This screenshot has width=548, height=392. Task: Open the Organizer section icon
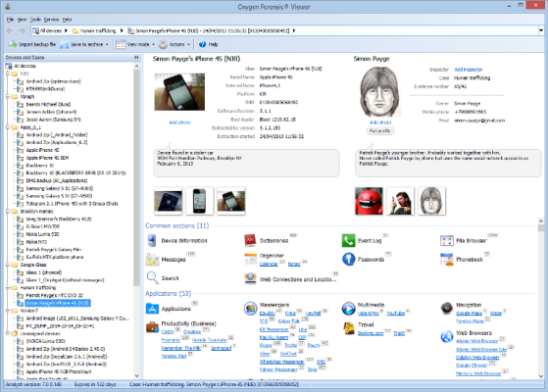(x=251, y=260)
